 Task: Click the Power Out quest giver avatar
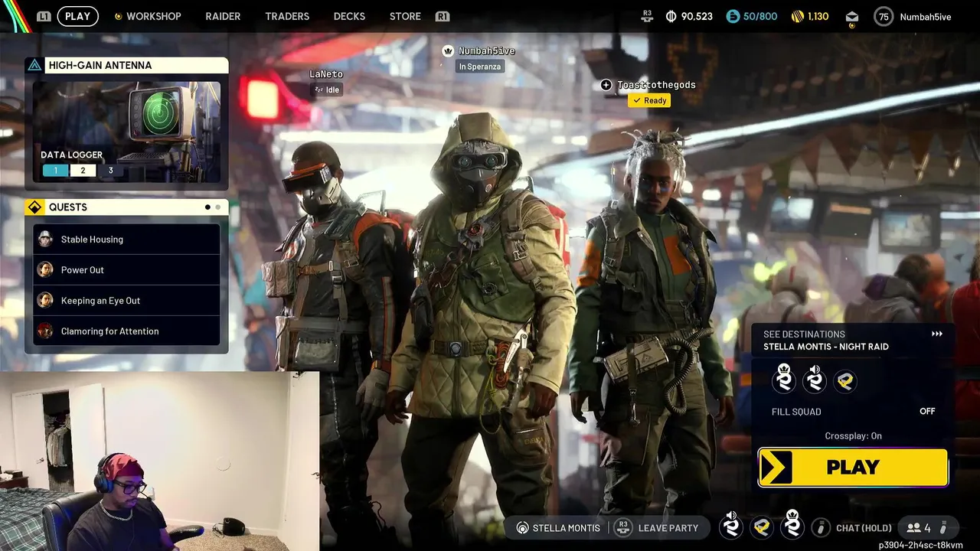click(45, 269)
